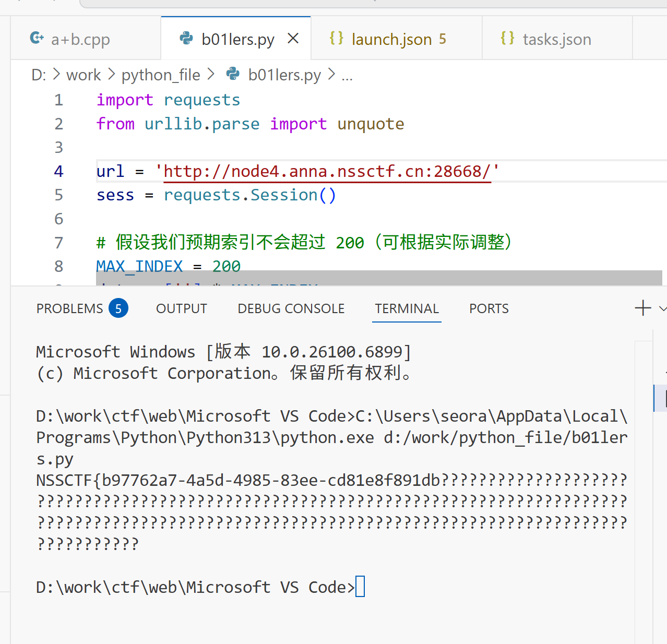Image resolution: width=667 pixels, height=644 pixels.
Task: Click the Chinese comment on line 7
Action: 304,243
